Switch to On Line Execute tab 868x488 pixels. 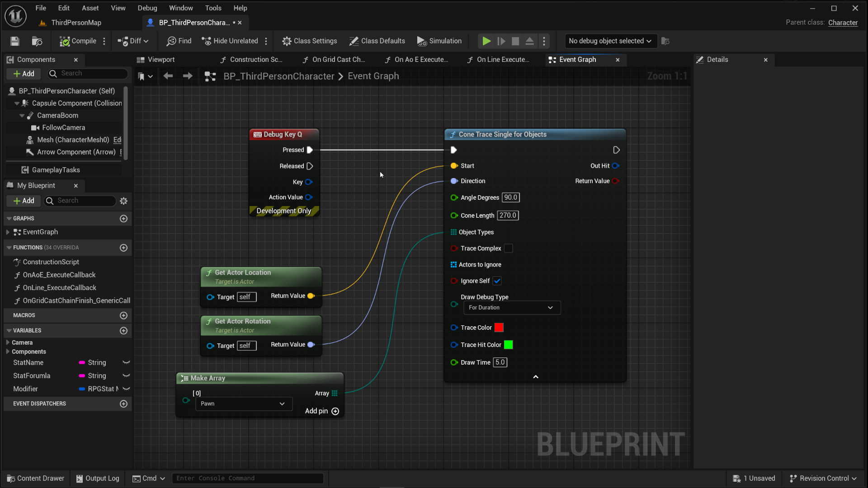(x=498, y=60)
